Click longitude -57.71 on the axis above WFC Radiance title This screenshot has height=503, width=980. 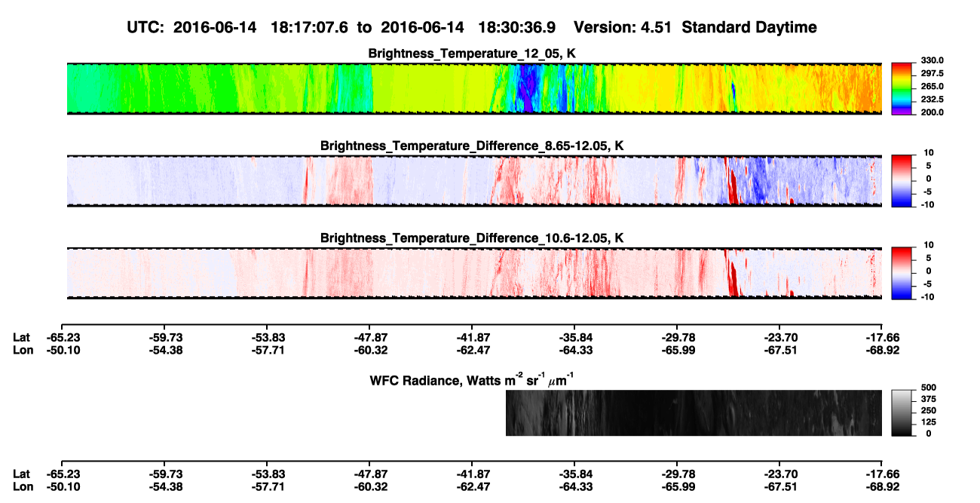[267, 350]
